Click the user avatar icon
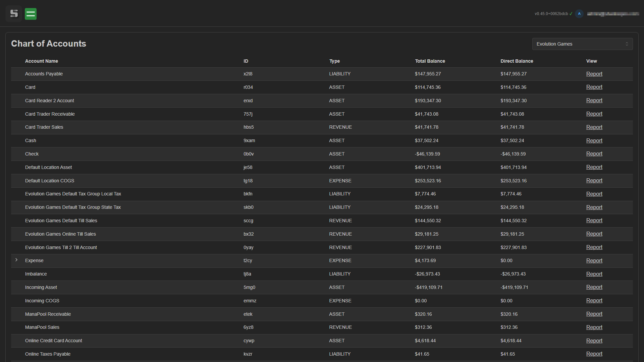The height and width of the screenshot is (362, 644). 579,14
